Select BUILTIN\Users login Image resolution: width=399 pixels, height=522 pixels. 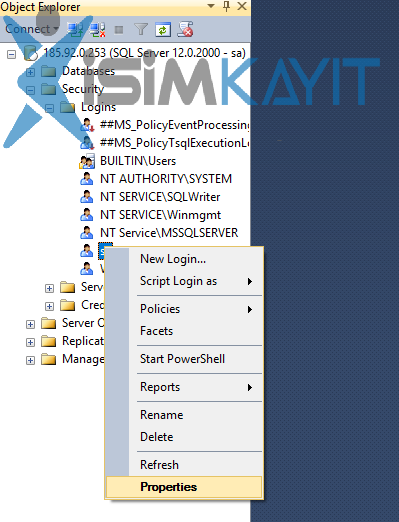[138, 161]
